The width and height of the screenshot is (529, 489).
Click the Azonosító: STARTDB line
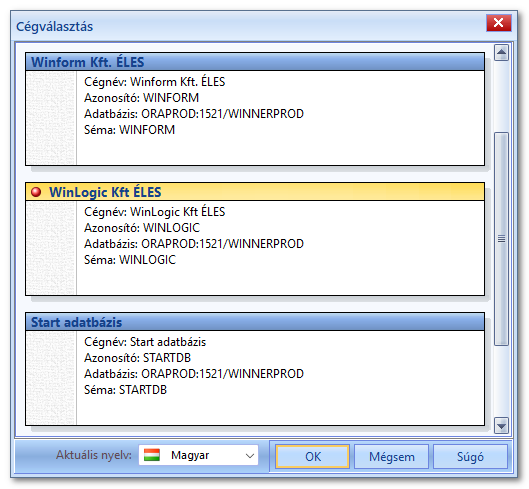click(137, 358)
